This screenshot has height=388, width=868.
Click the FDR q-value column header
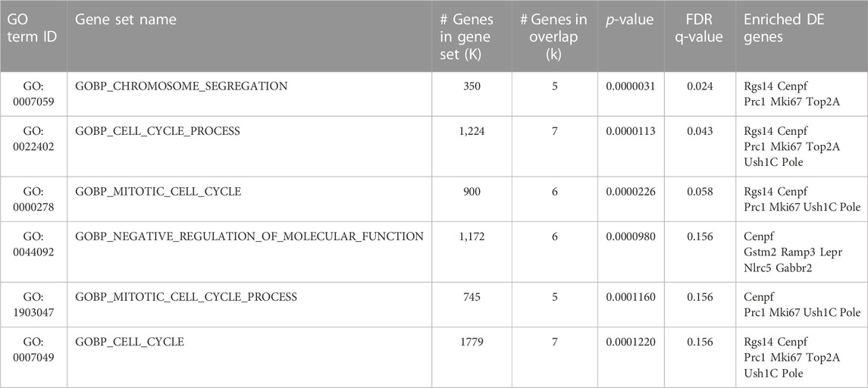[701, 28]
